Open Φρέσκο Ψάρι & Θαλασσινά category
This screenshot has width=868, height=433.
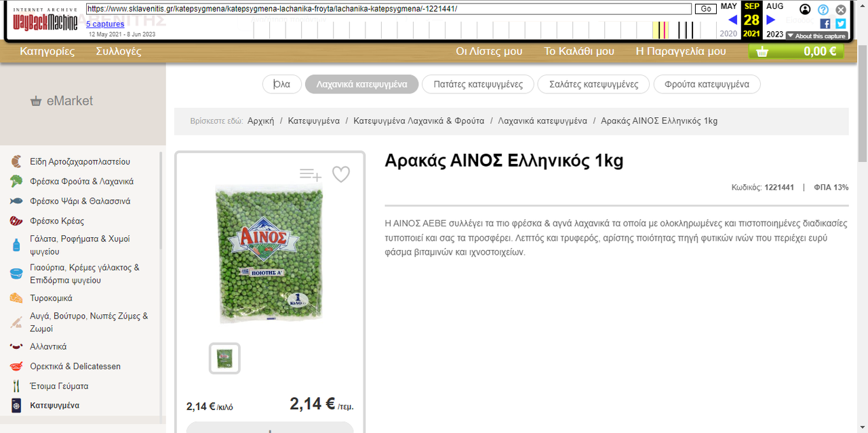click(80, 201)
